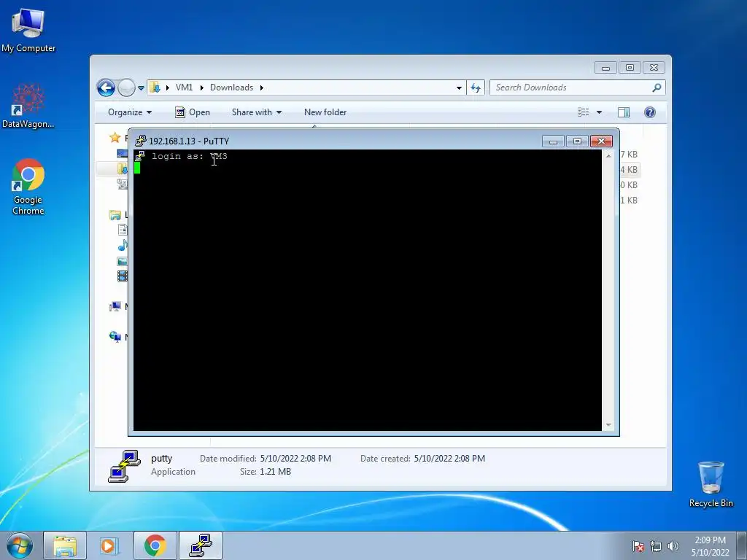Screen dimensions: 747x560
Task: Open the address bar history dropdown
Action: pos(459,88)
